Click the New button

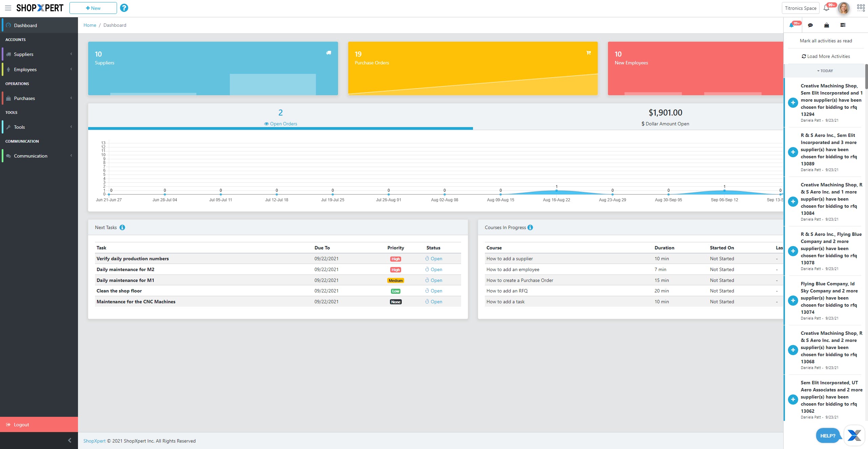(x=93, y=8)
